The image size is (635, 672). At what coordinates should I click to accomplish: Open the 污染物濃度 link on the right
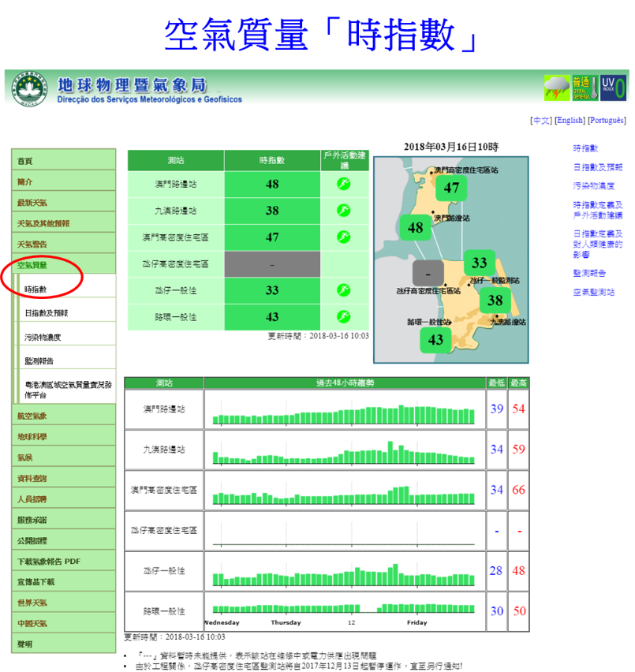pyautogui.click(x=594, y=186)
